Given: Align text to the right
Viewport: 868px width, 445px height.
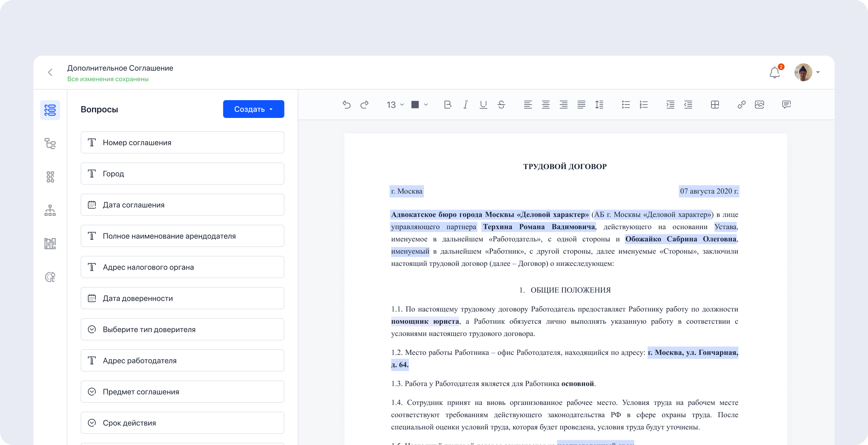Looking at the screenshot, I should pyautogui.click(x=563, y=105).
